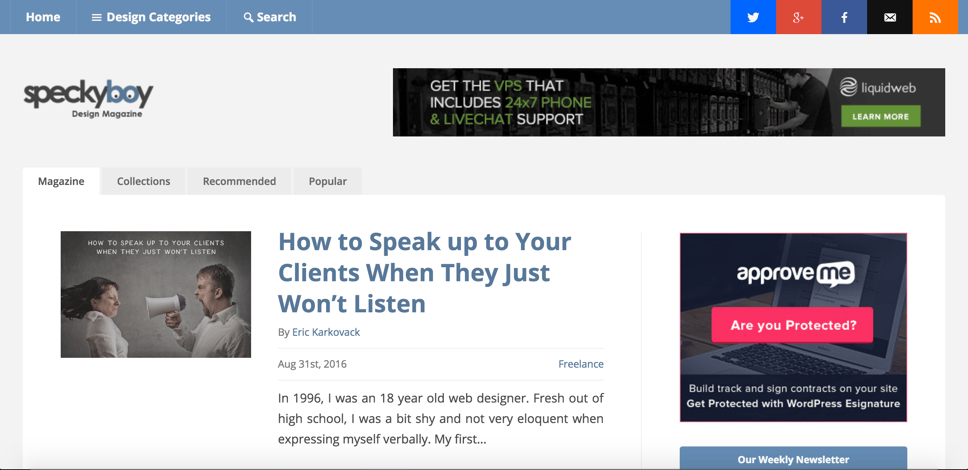Subscribe via the RSS feed icon
968x470 pixels.
[935, 17]
